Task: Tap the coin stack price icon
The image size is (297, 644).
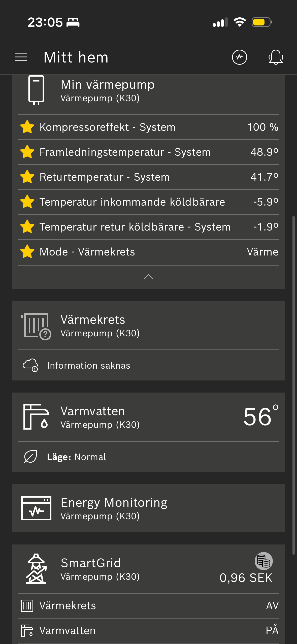Action: coord(264,561)
